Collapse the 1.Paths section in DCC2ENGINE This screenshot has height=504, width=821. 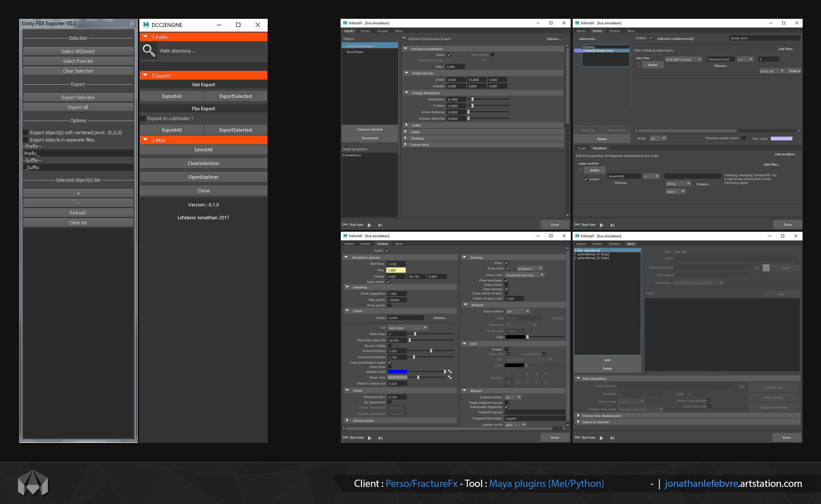pyautogui.click(x=145, y=37)
